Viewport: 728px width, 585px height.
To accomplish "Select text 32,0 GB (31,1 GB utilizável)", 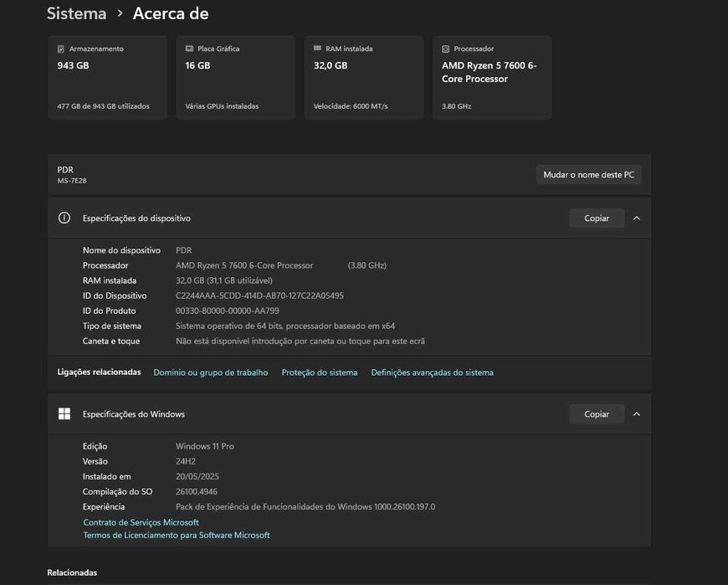I will click(x=224, y=280).
